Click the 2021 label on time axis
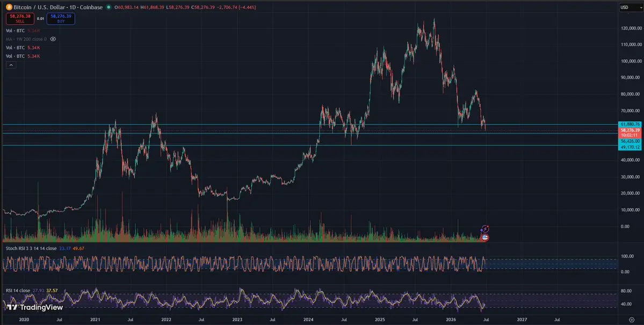Screen dimensions: 644x325 (x=95, y=319)
